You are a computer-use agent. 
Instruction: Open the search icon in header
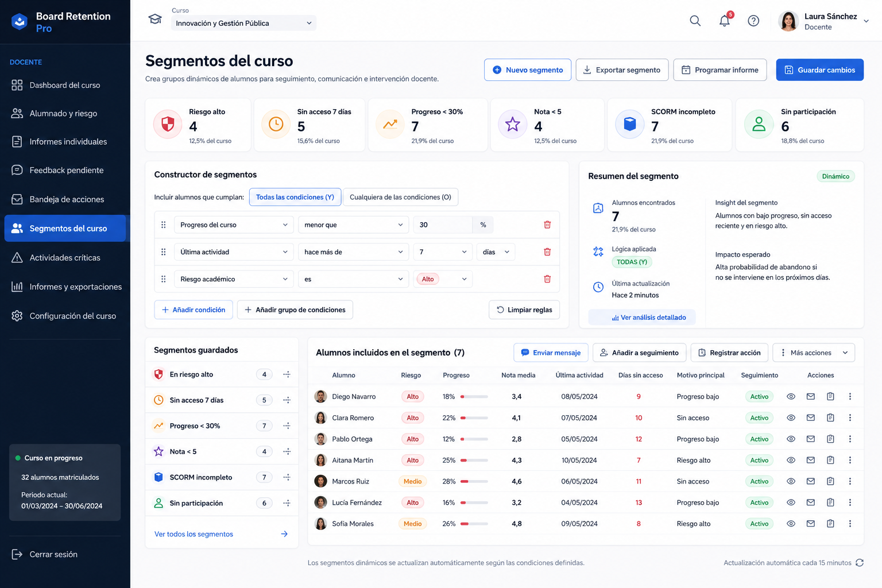click(695, 21)
